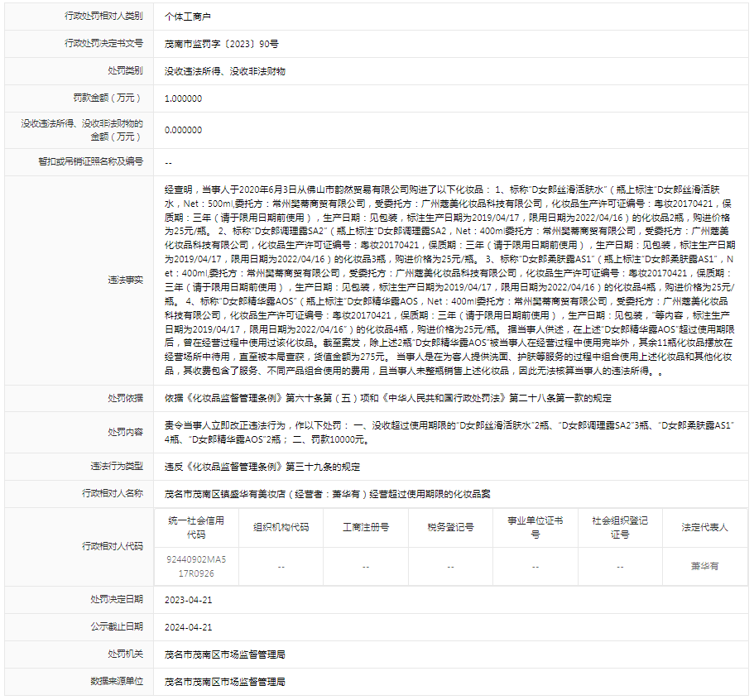This screenshot has width=754, height=700.
Task: Select the 统一社会信用代码 column header
Action: point(196,527)
